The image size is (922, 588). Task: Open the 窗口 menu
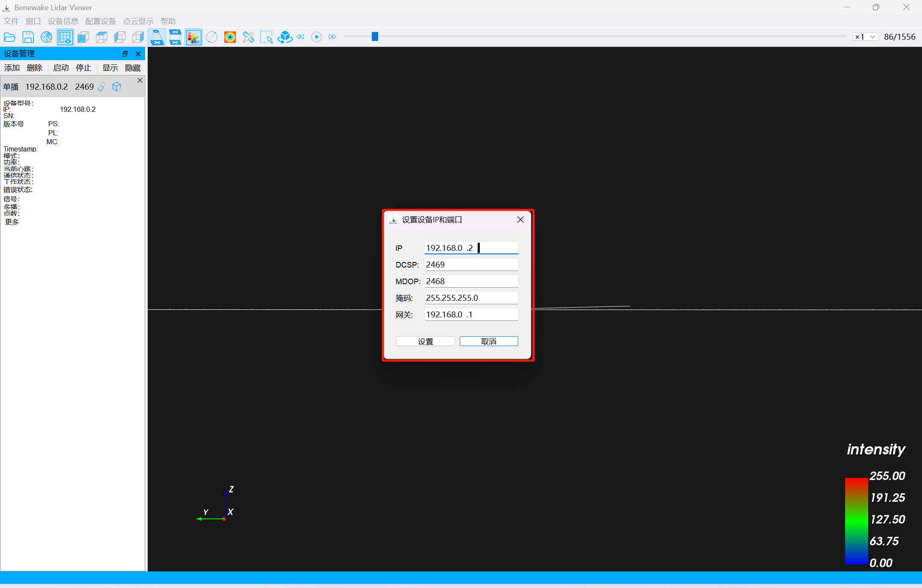pyautogui.click(x=33, y=21)
